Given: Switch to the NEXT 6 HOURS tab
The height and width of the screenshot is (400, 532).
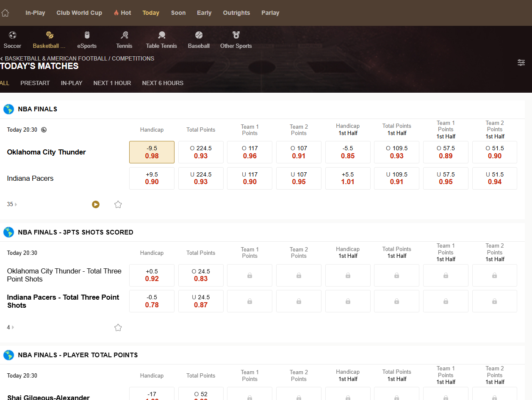Looking at the screenshot, I should tap(163, 83).
